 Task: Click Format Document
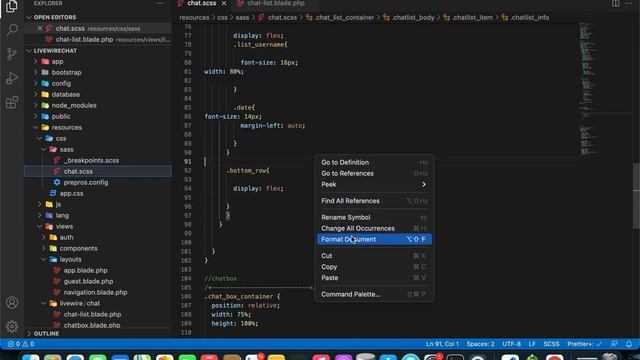pos(374,239)
